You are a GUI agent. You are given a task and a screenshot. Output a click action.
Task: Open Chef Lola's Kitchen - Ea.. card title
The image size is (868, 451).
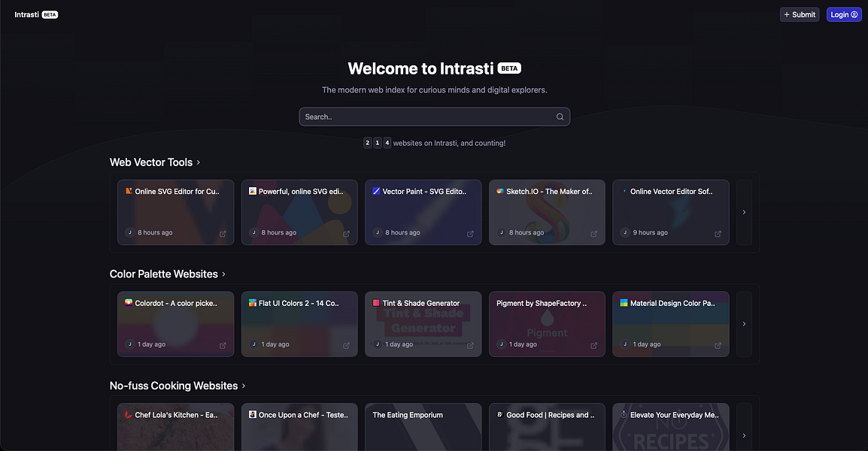click(176, 415)
